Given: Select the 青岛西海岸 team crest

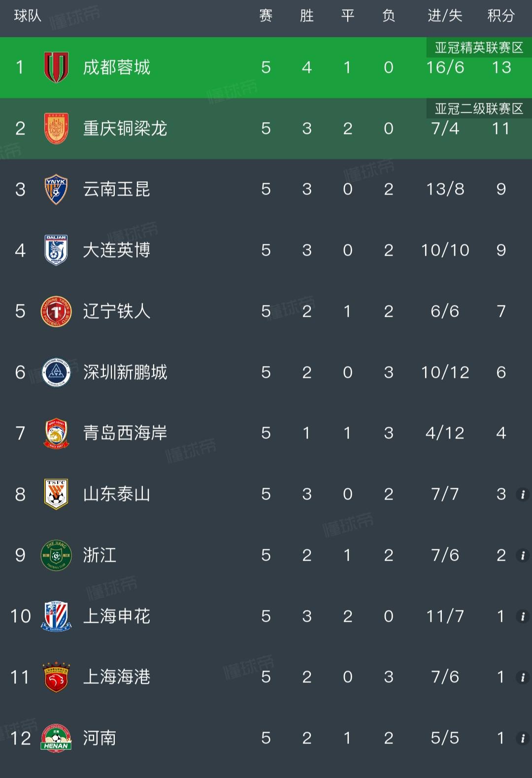Looking at the screenshot, I should tap(56, 433).
